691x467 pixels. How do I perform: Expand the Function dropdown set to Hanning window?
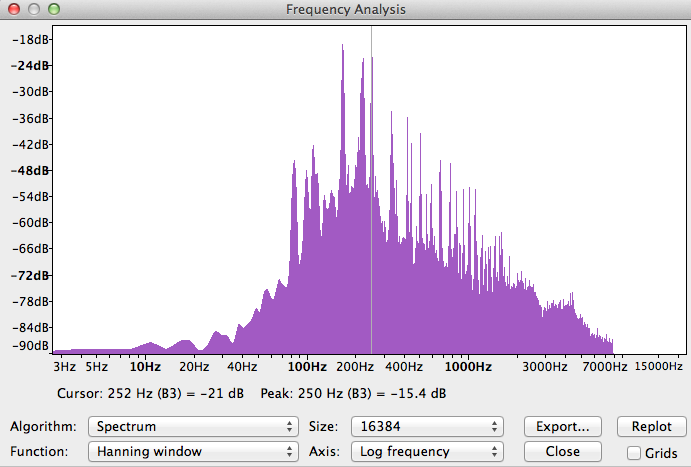193,451
